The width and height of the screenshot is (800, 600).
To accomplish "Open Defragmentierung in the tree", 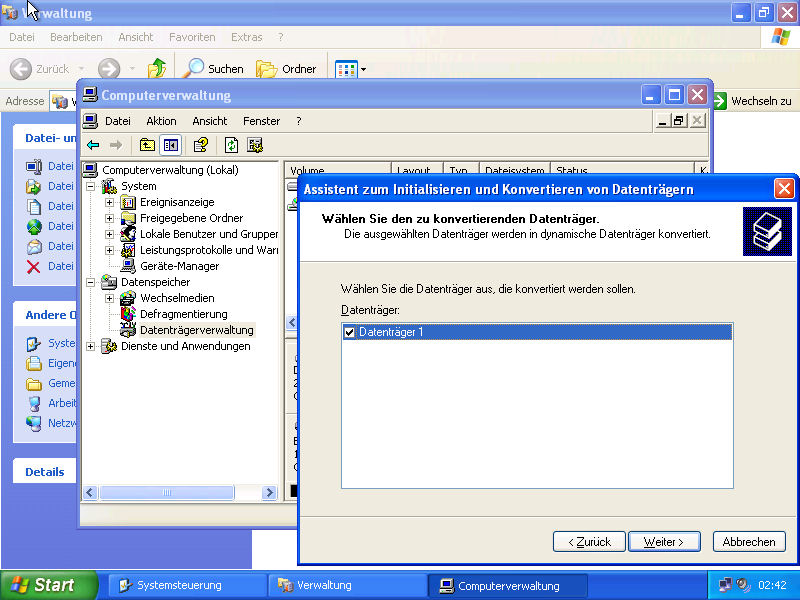I will coord(183,314).
